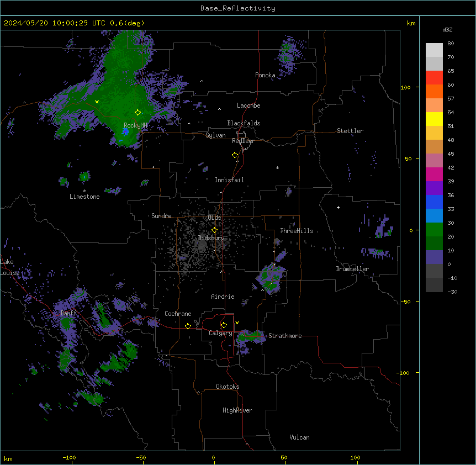Click the yellow diamond marker south of RedDeer
This screenshot has width=476, height=465.
(235, 155)
